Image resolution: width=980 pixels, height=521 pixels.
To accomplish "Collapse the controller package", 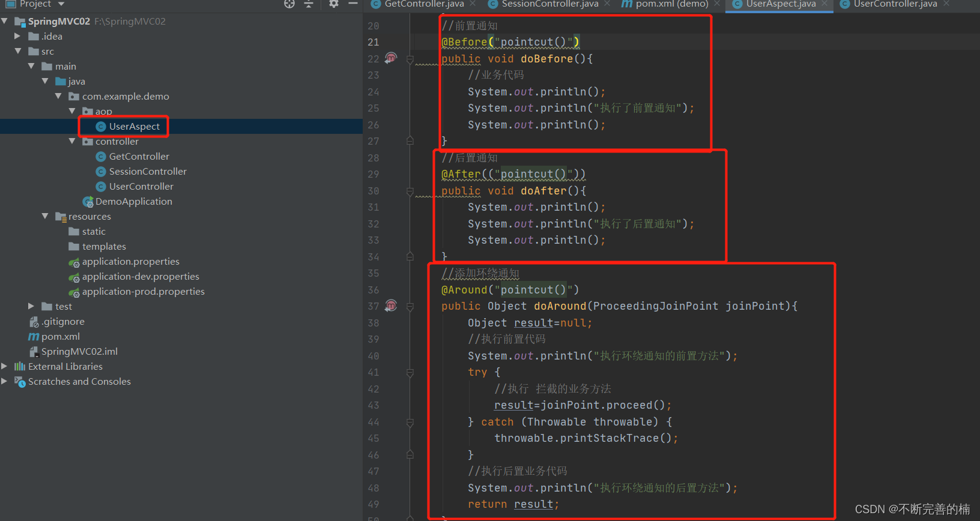I will point(73,141).
